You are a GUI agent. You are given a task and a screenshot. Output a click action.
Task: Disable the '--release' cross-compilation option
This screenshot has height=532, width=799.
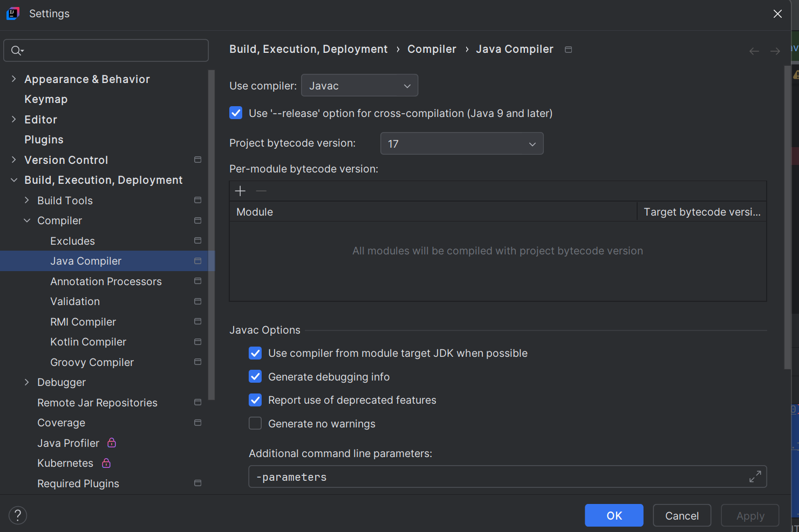coord(236,113)
